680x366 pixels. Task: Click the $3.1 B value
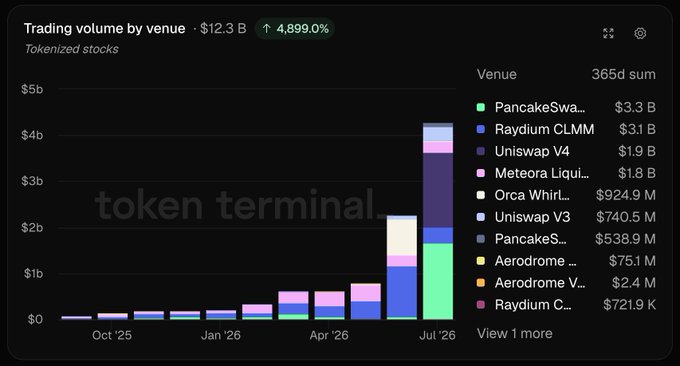(637, 129)
